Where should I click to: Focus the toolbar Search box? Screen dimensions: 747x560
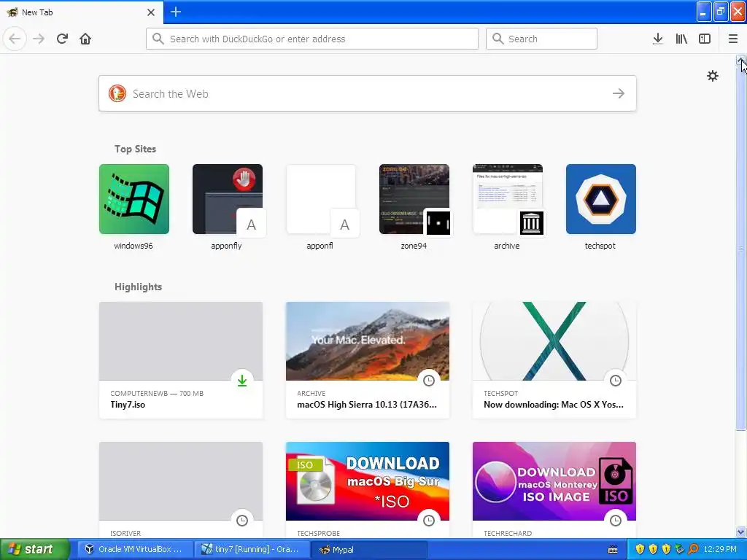click(x=541, y=39)
